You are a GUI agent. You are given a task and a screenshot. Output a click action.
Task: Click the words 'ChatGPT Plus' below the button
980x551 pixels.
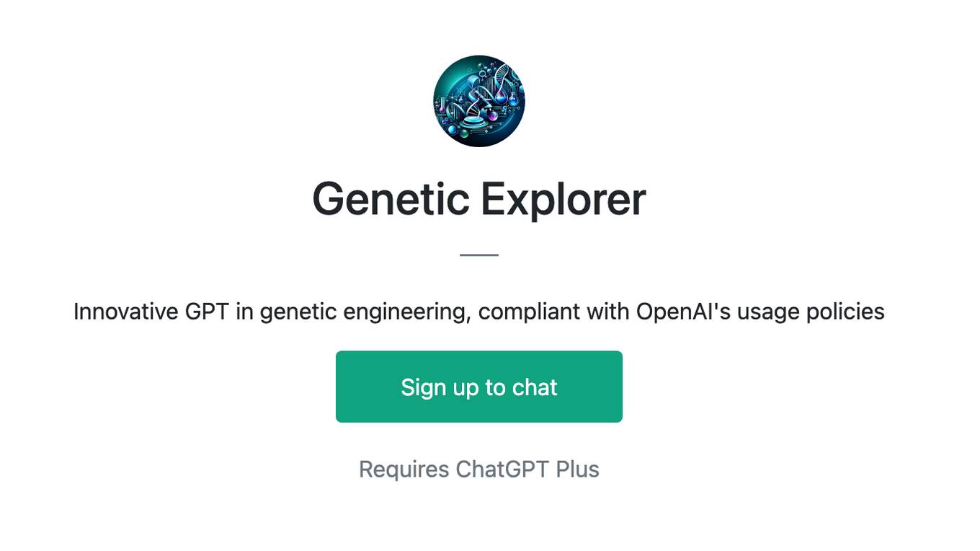[527, 470]
